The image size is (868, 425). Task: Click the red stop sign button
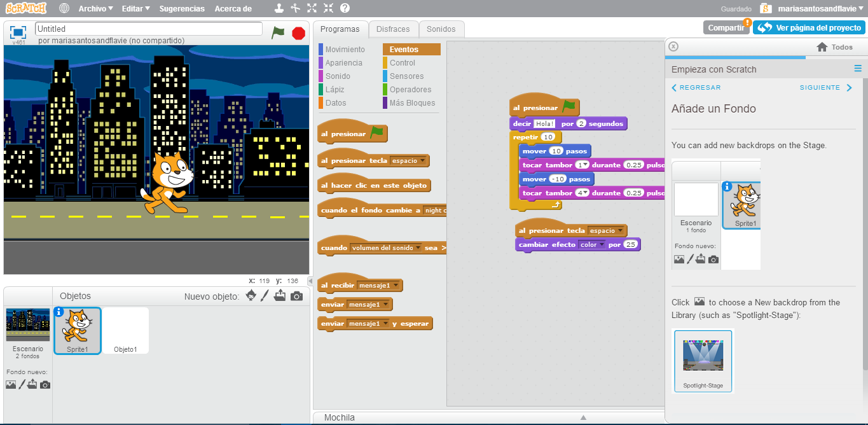298,32
